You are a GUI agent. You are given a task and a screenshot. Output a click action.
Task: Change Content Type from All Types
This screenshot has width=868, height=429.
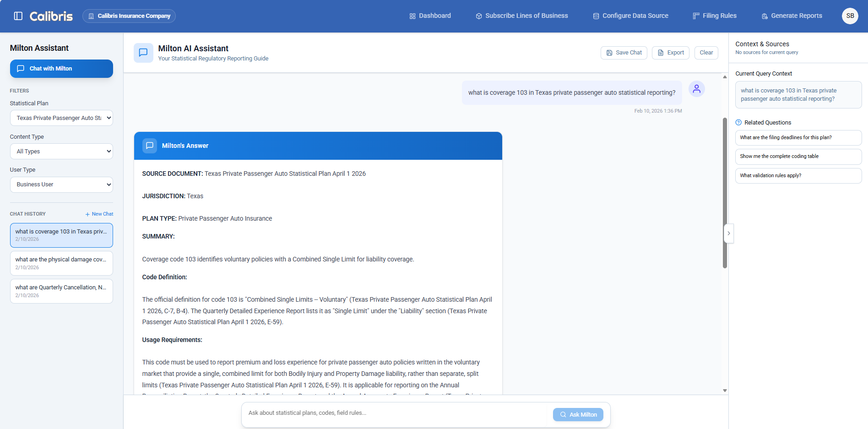click(61, 151)
